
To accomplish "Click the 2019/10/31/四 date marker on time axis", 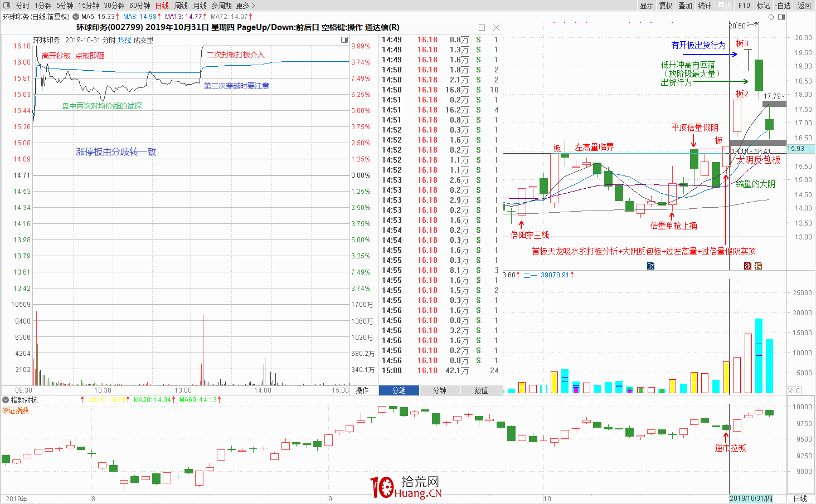I will pyautogui.click(x=751, y=498).
